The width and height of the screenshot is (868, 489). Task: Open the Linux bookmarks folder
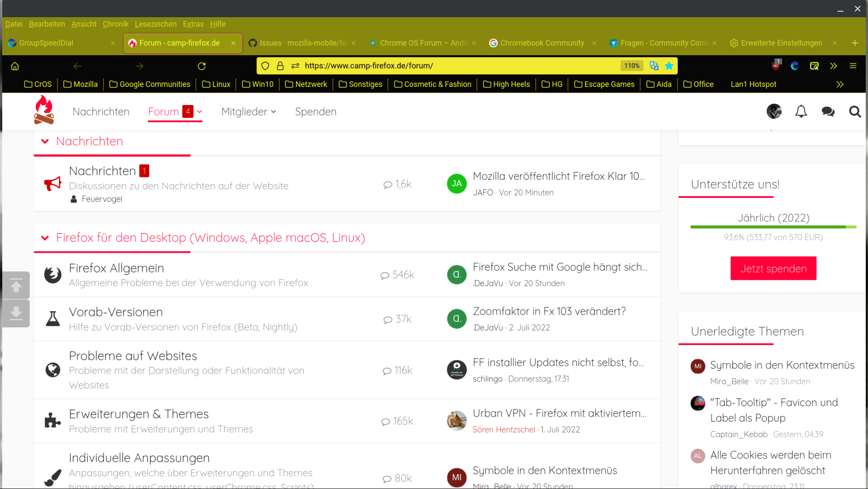pyautogui.click(x=216, y=85)
